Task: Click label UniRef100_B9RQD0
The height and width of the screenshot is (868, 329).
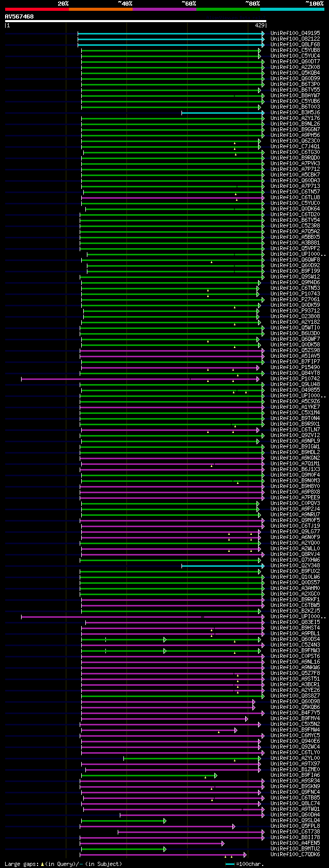Action: 295,158
